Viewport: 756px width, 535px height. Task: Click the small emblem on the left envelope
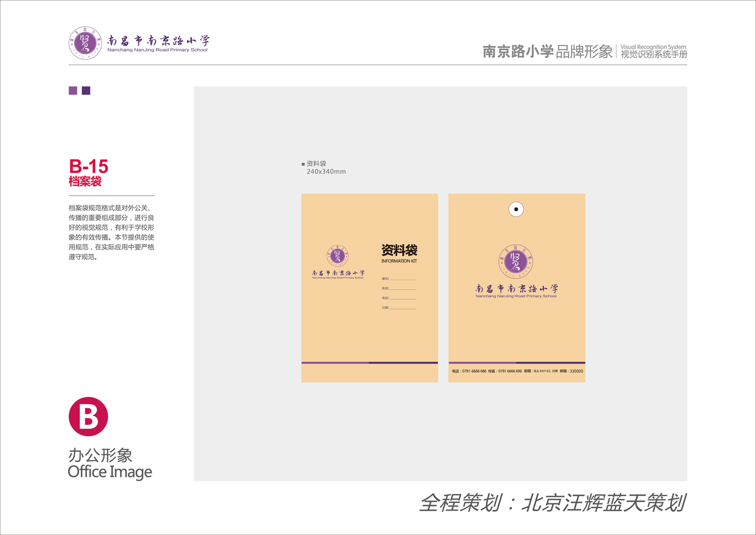point(338,256)
